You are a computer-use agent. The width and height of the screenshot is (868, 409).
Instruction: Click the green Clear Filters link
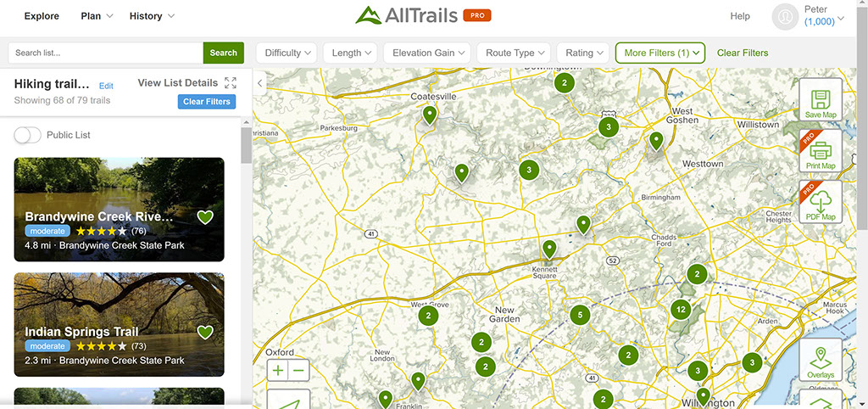coord(743,53)
